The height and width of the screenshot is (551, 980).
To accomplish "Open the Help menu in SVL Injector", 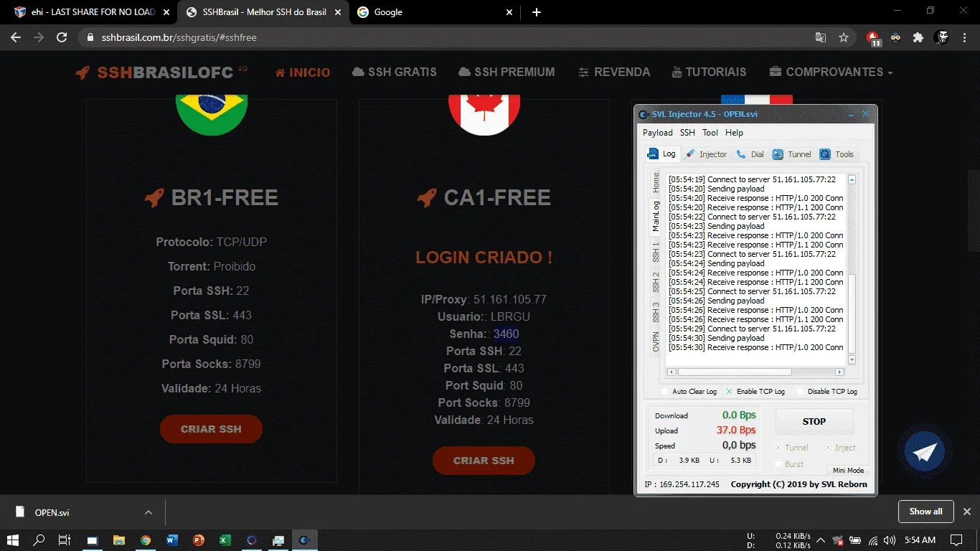I will tap(734, 133).
